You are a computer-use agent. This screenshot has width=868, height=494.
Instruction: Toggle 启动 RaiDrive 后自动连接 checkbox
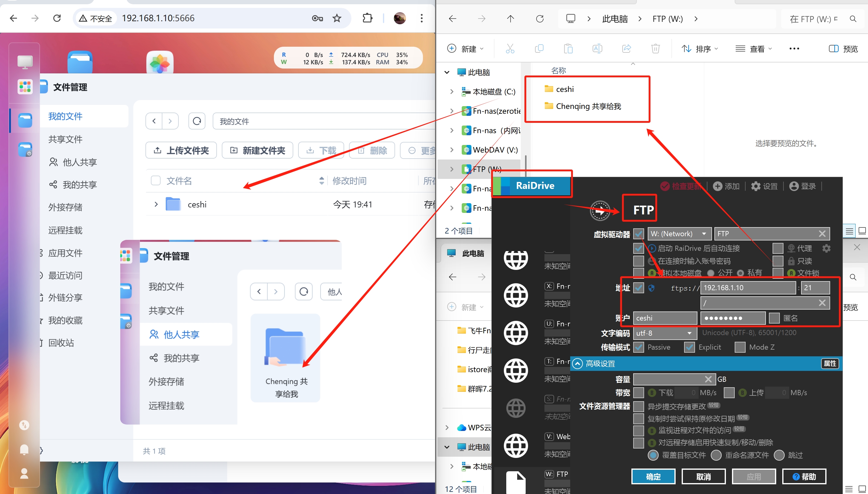point(639,248)
